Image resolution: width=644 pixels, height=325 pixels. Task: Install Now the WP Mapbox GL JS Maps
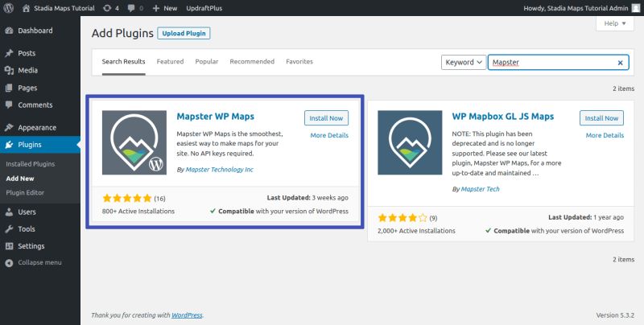601,117
